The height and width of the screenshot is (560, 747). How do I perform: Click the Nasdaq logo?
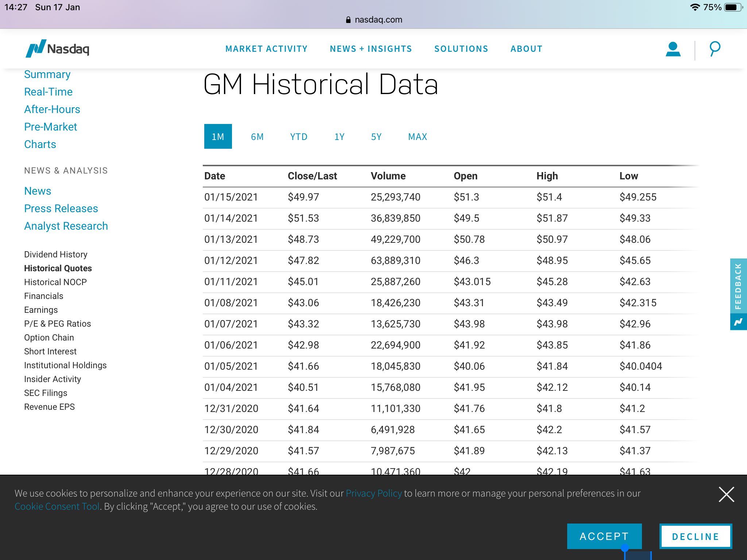[x=57, y=48]
